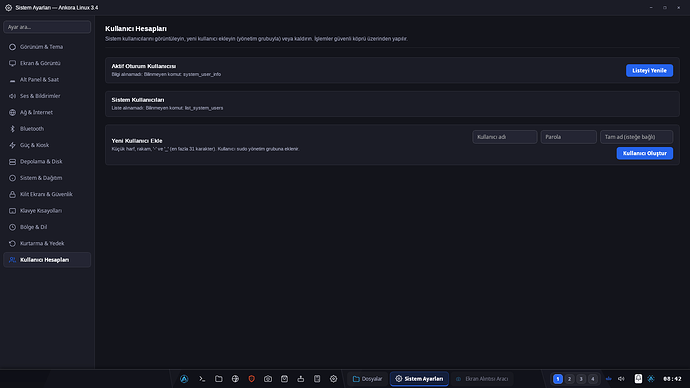Click the Sistem & Dağıtım icon
This screenshot has width=690, height=388.
(12, 178)
